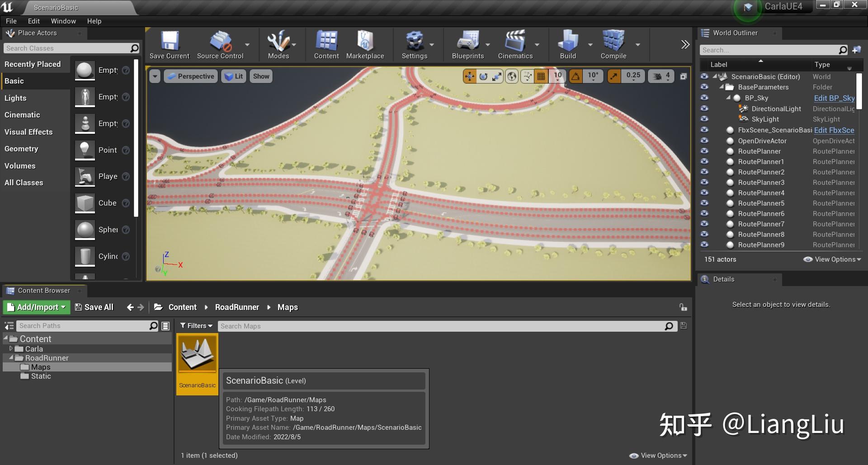
Task: Click the Build toolbar icon
Action: (568, 45)
